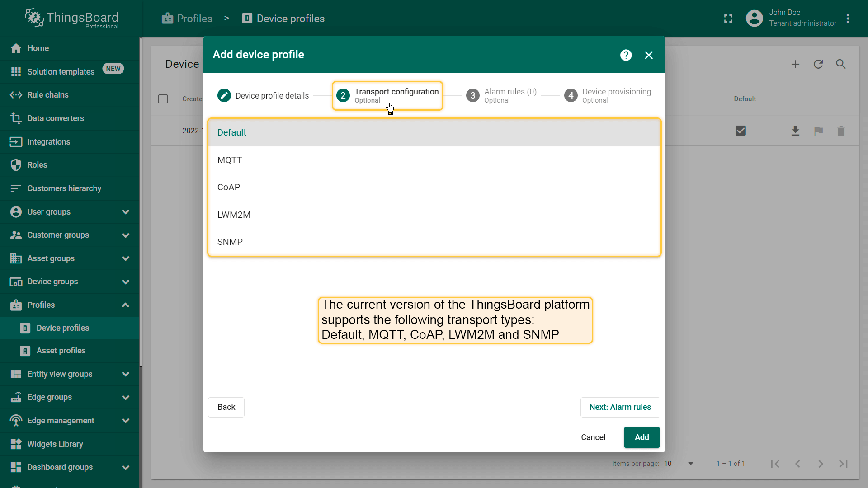Image resolution: width=868 pixels, height=488 pixels.
Task: Open Asset profiles in sidebar
Action: tap(61, 351)
